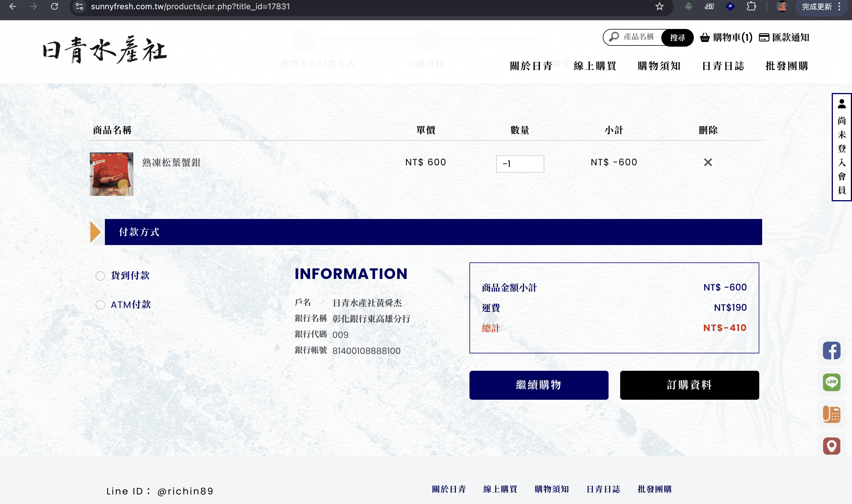This screenshot has height=504, width=852.
Task: Click bank name 彰化銀行東高雄分行
Action: [371, 319]
